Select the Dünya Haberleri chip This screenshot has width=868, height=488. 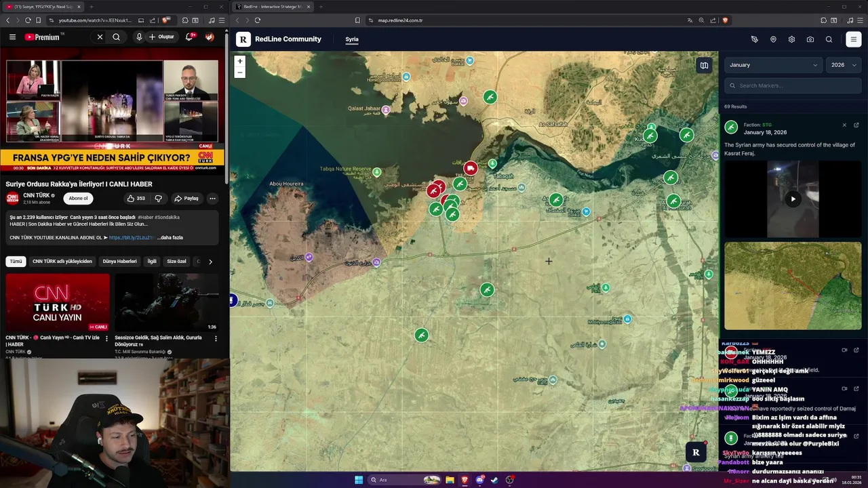pos(119,261)
